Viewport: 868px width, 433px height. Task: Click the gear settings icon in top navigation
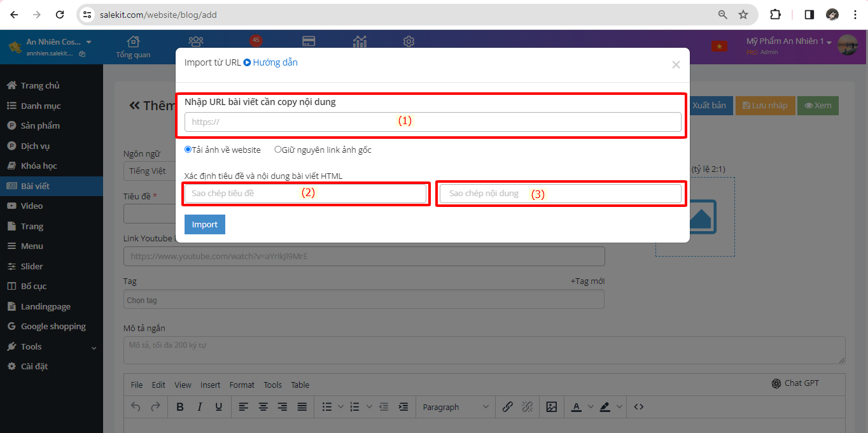click(x=409, y=41)
